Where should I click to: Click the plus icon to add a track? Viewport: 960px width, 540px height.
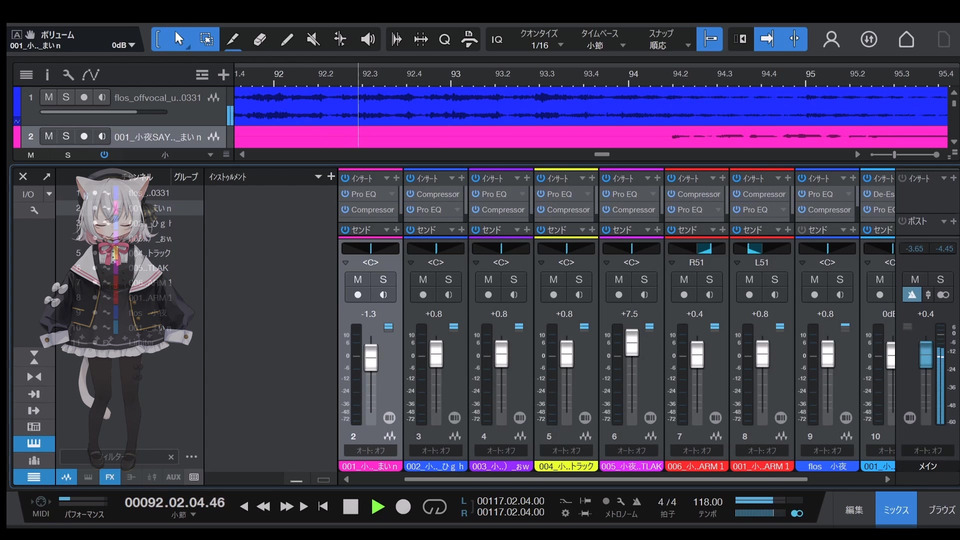(x=223, y=75)
